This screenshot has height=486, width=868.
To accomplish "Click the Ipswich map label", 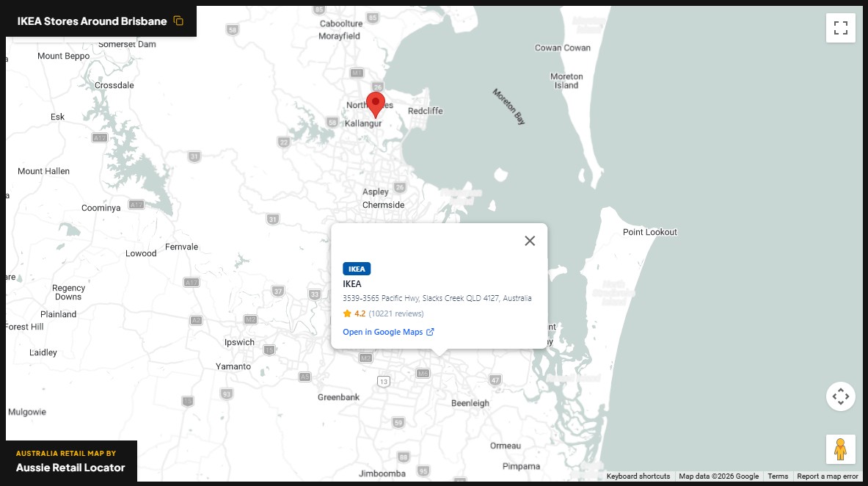I will (239, 342).
